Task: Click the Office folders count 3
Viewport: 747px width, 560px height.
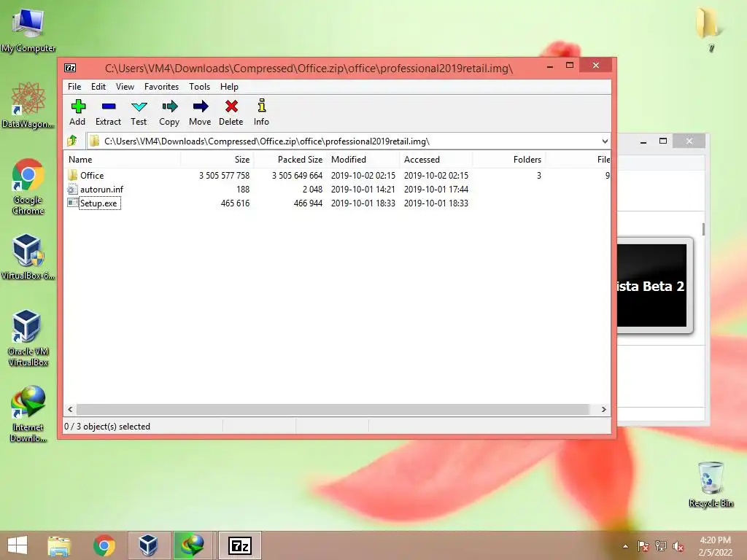Action: (539, 175)
